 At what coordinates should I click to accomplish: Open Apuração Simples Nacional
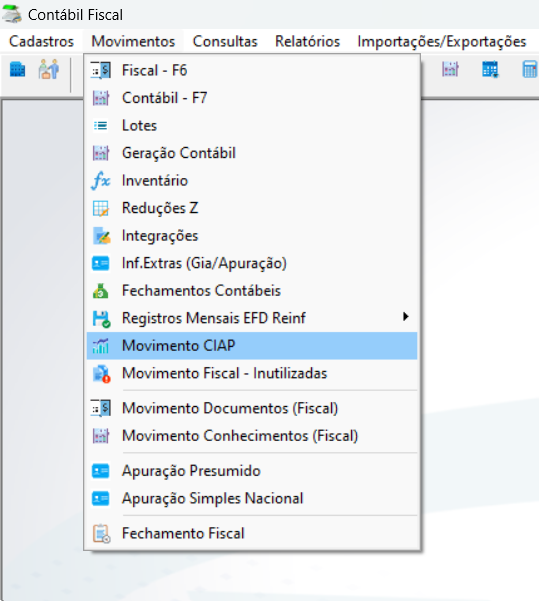[x=252, y=499]
